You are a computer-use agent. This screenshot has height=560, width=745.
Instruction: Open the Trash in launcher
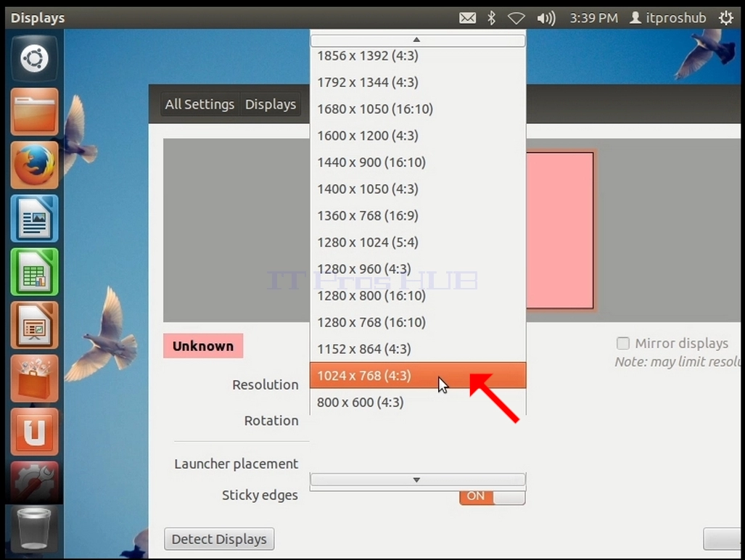[34, 528]
